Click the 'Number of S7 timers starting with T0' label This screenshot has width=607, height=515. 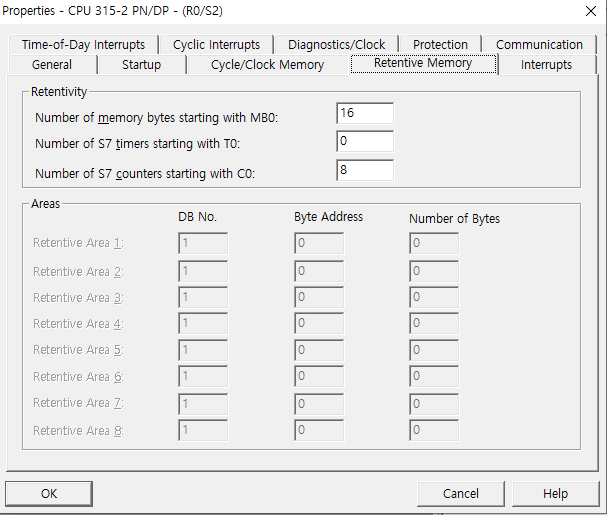[137, 144]
